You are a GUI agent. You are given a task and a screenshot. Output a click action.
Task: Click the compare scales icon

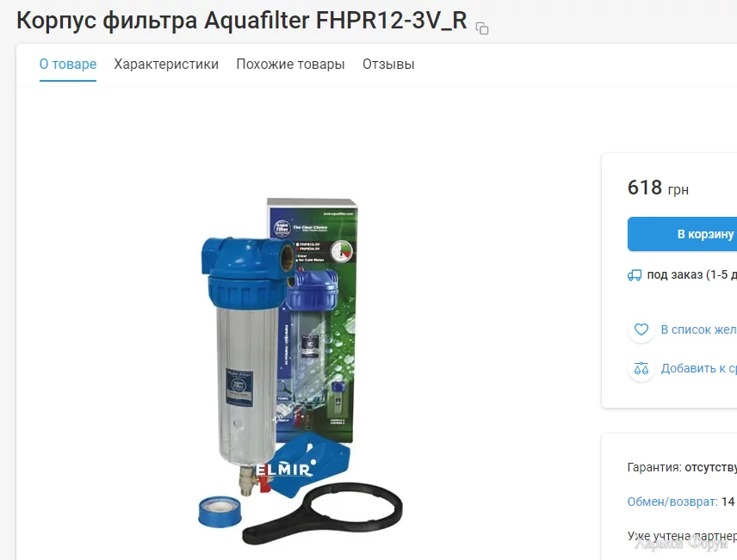[641, 368]
